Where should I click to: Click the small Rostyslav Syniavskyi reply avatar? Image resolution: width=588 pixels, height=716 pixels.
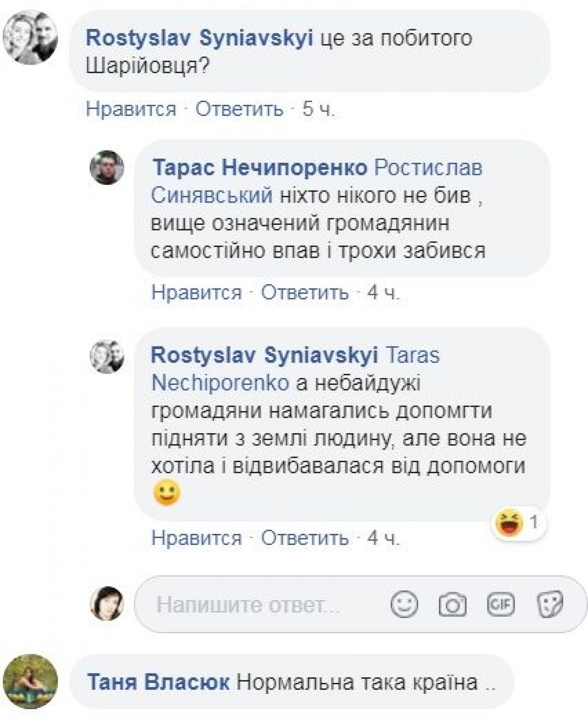pyautogui.click(x=107, y=357)
